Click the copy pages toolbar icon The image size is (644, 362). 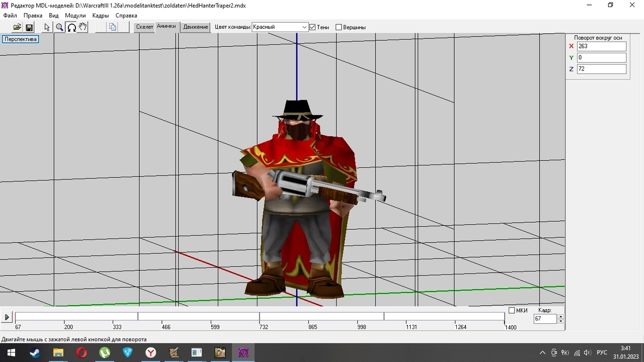(113, 27)
